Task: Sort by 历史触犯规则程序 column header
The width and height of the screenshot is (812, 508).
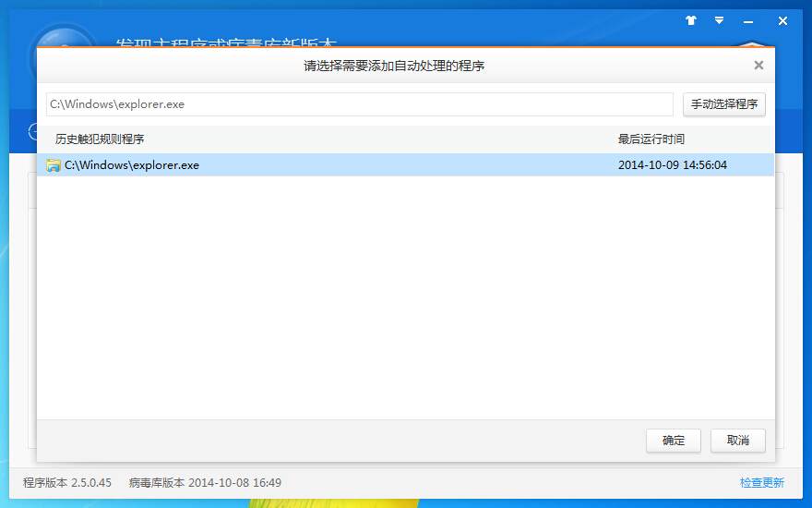Action: pyautogui.click(x=100, y=139)
